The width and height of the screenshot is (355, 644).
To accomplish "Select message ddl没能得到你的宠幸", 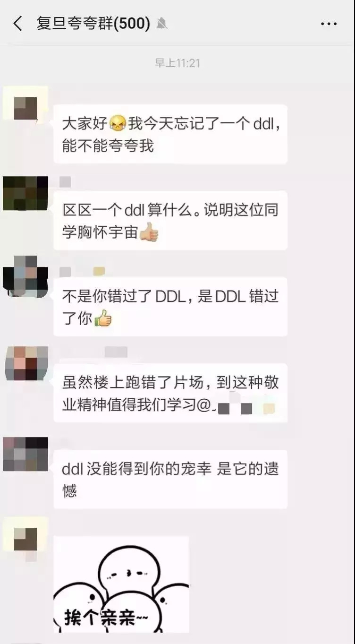I will (x=170, y=480).
